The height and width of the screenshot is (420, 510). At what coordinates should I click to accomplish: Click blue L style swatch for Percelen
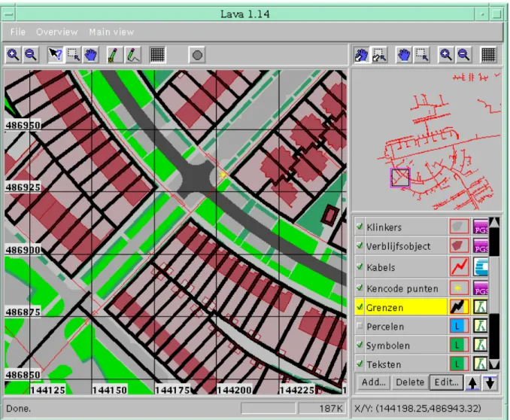pos(459,326)
